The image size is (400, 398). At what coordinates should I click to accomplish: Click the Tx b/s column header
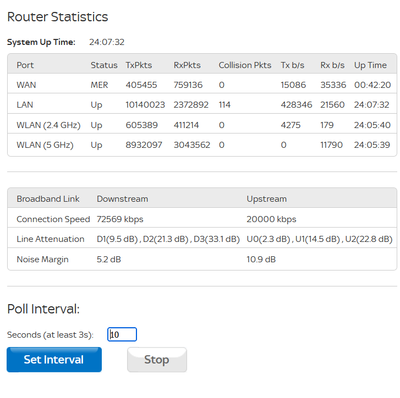292,65
